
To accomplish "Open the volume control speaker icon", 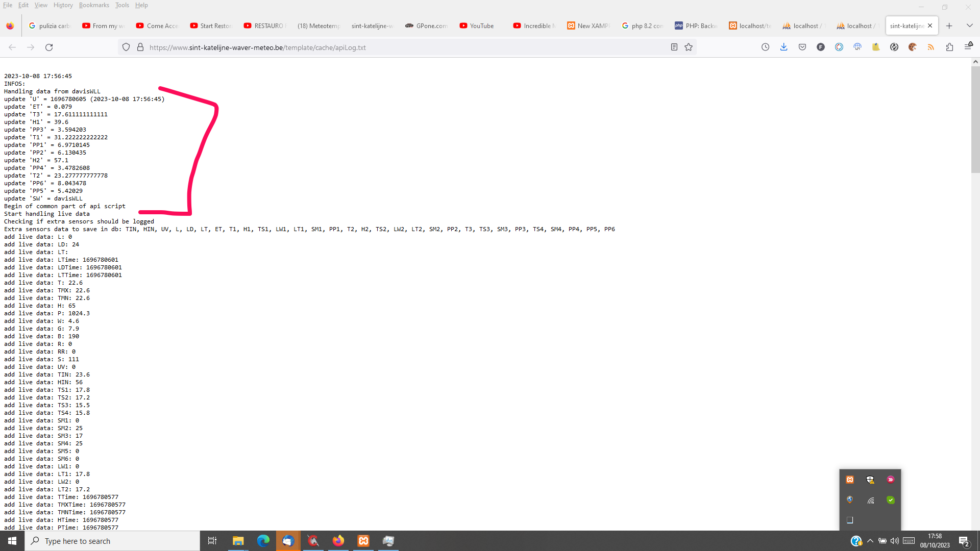I will click(895, 541).
